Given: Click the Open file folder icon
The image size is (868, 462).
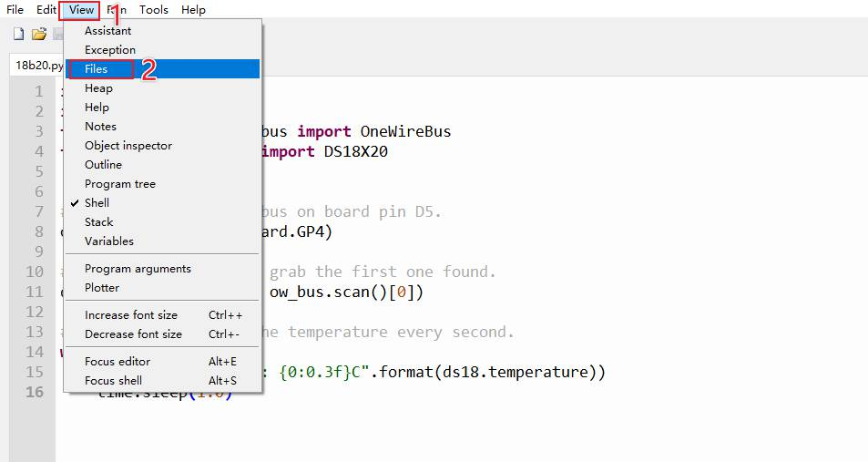Looking at the screenshot, I should pos(38,35).
